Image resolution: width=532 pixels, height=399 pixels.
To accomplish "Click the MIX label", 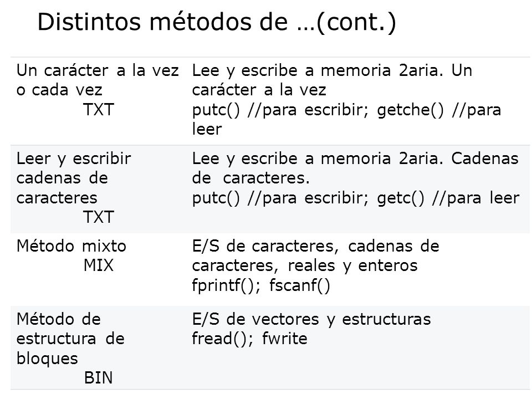I will coord(99,265).
